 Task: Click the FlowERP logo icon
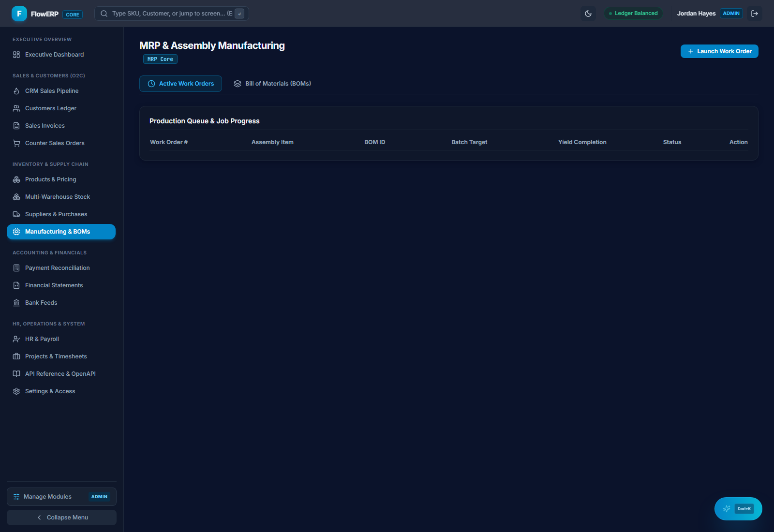19,14
